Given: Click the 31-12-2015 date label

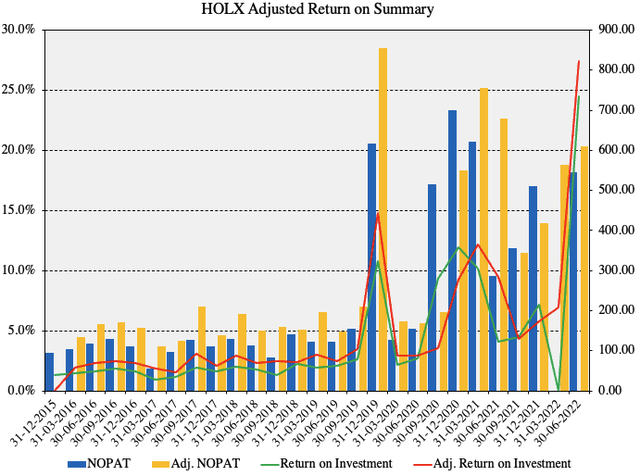Looking at the screenshot, I should [33, 423].
